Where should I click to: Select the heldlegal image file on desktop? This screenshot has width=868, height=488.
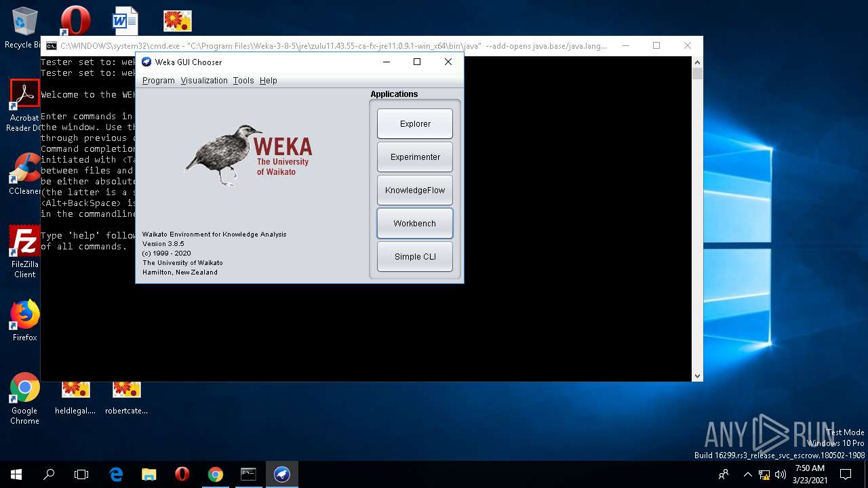click(x=75, y=398)
